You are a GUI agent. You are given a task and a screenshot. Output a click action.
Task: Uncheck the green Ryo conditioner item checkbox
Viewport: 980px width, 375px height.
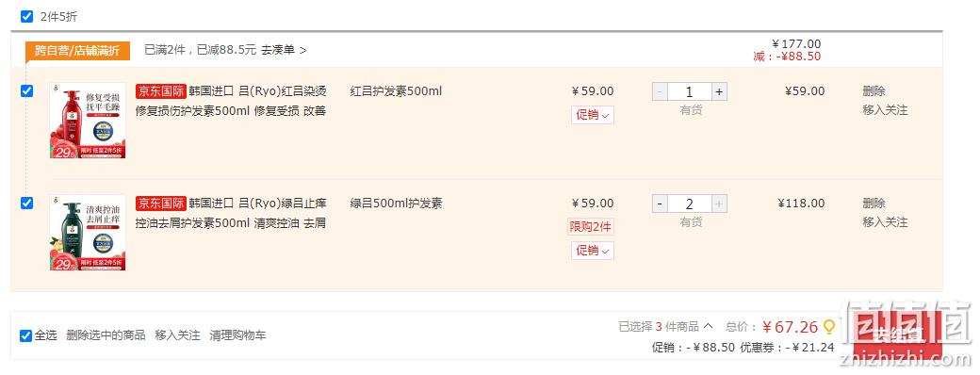[x=27, y=204]
